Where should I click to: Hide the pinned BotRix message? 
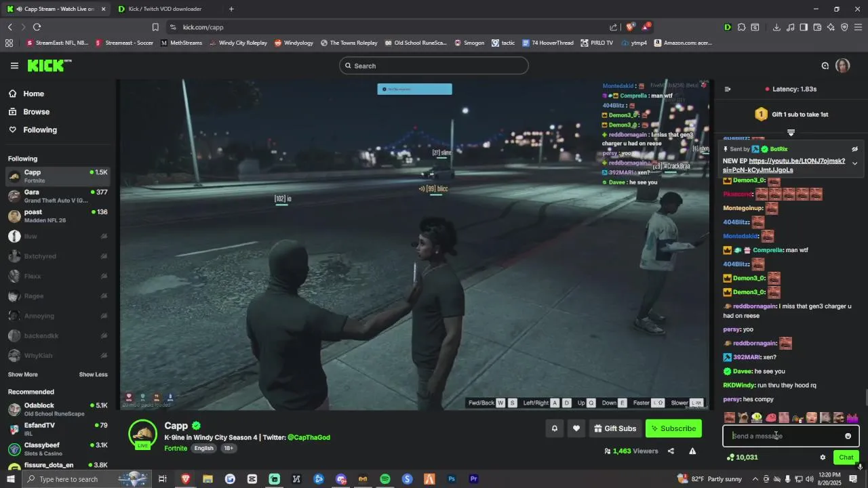(854, 149)
